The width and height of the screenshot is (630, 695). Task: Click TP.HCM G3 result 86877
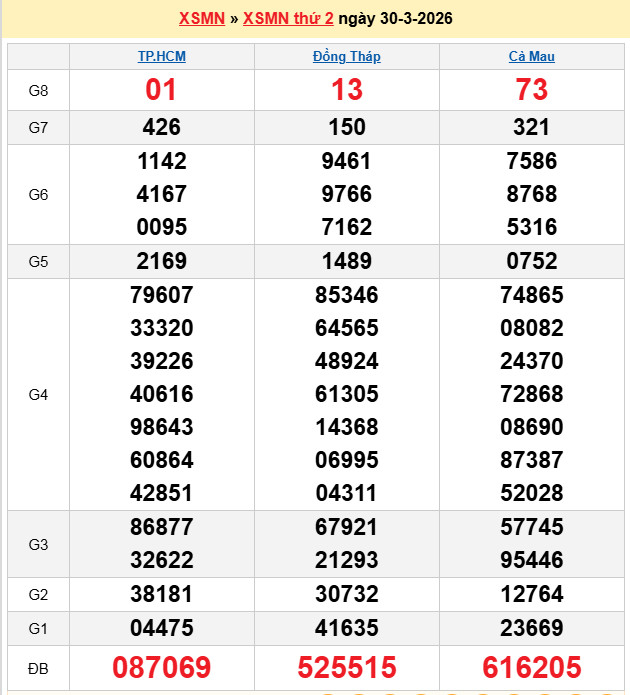click(x=161, y=527)
